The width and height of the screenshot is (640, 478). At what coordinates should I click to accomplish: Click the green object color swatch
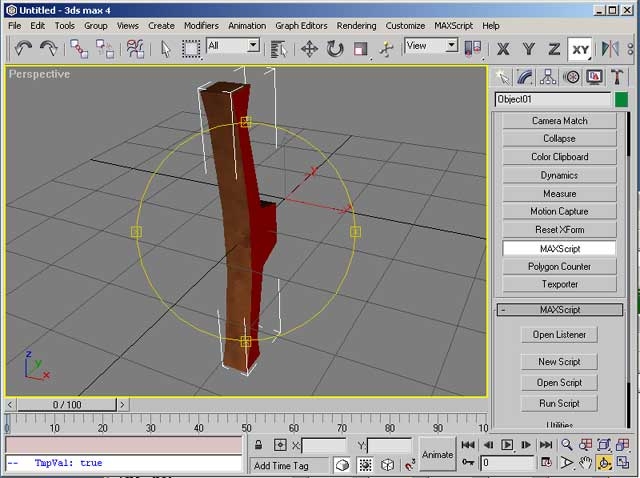[621, 99]
